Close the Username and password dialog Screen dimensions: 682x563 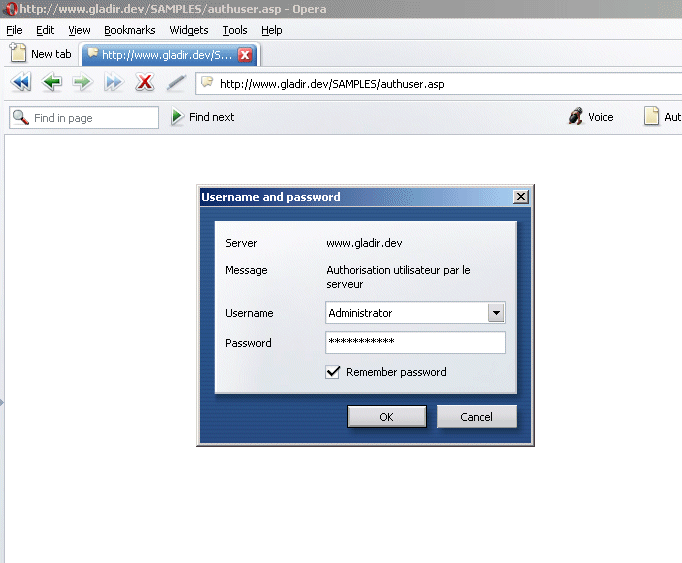(x=521, y=197)
